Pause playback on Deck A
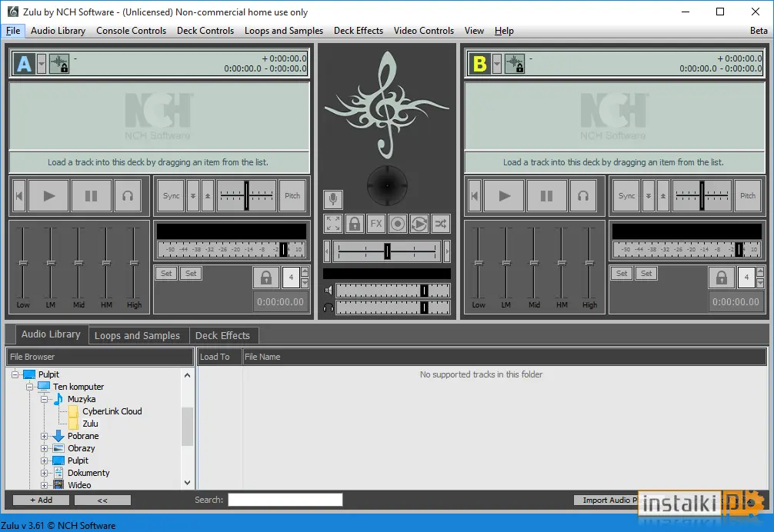The image size is (774, 532). click(x=92, y=196)
